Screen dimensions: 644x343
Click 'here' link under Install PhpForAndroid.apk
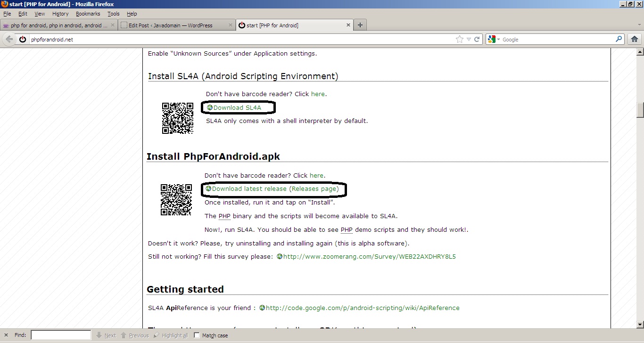[316, 175]
